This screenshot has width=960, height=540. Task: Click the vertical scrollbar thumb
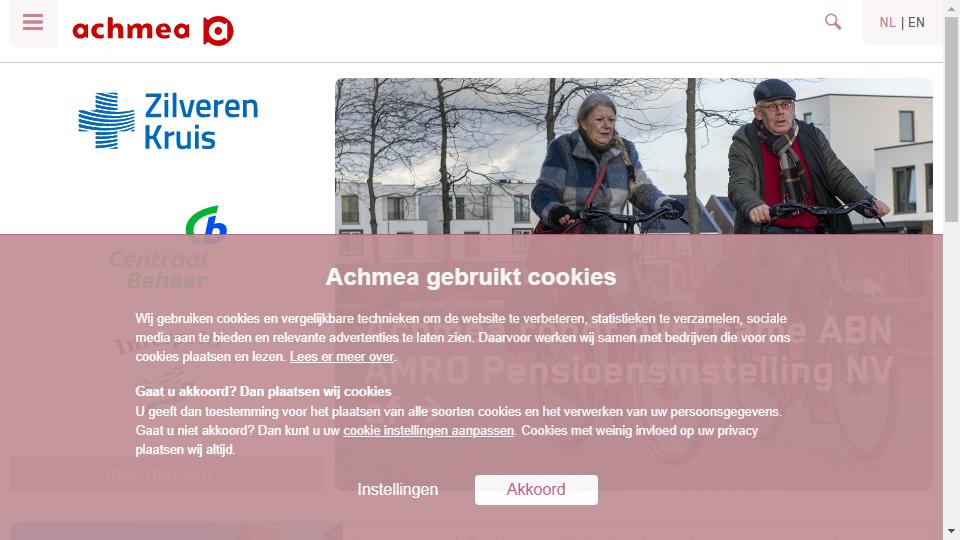pos(951,119)
